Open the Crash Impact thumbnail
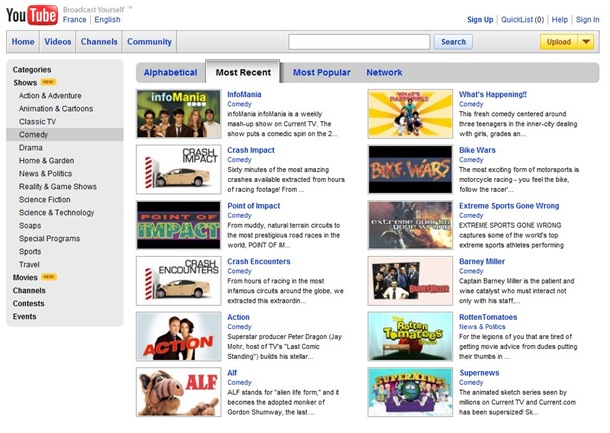Viewport: 610px width, 433px height. (x=179, y=170)
